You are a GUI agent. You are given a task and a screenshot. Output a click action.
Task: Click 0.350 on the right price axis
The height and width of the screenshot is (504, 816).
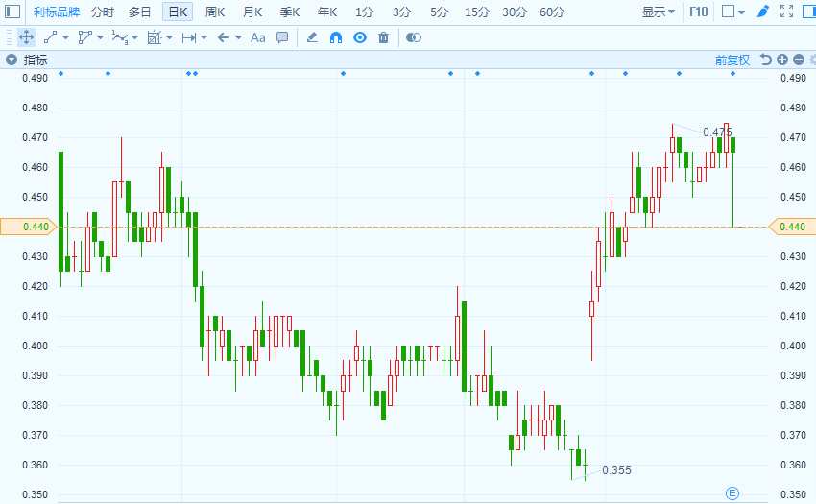793,494
